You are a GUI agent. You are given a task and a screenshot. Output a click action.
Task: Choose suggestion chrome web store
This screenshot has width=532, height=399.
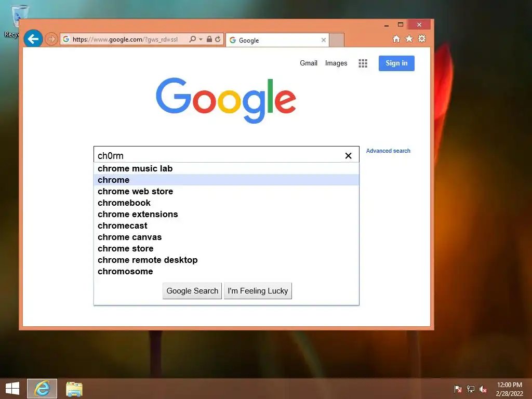tap(227, 191)
